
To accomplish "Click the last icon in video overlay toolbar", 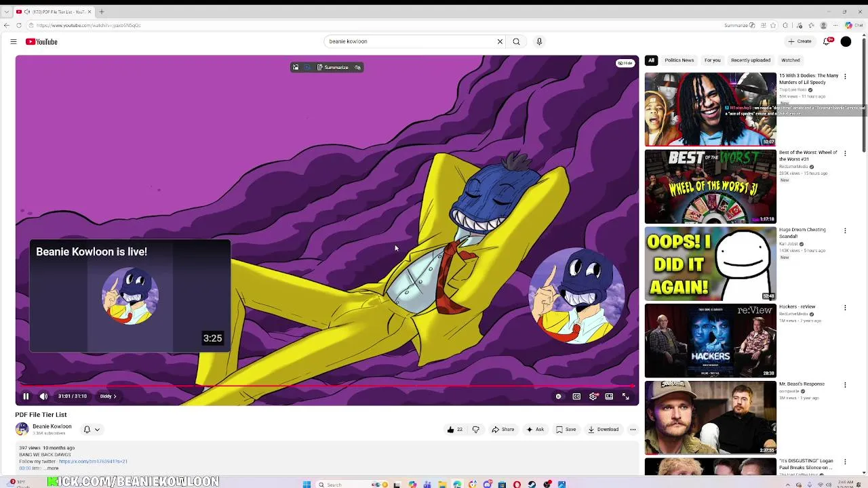I will pos(358,67).
